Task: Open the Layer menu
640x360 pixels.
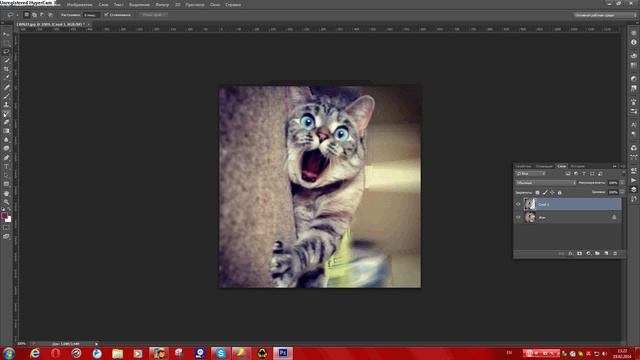Action: point(103,5)
